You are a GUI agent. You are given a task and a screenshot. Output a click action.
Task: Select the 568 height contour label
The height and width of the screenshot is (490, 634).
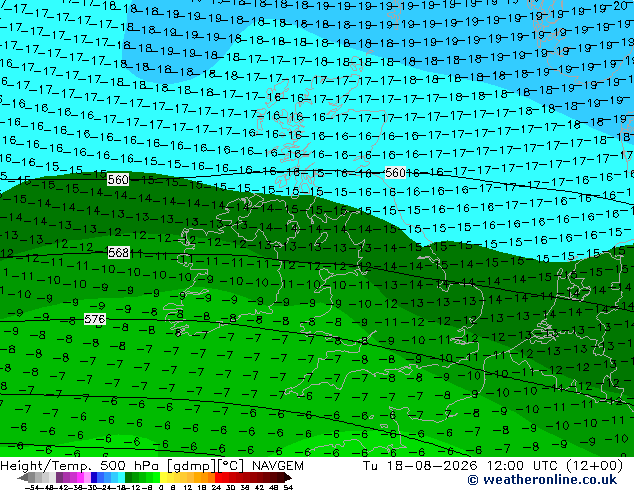tap(118, 253)
